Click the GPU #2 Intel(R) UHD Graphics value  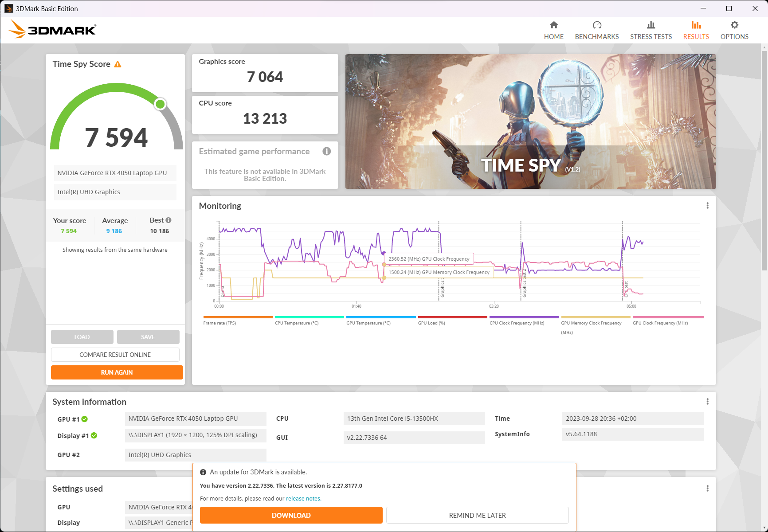pos(196,455)
